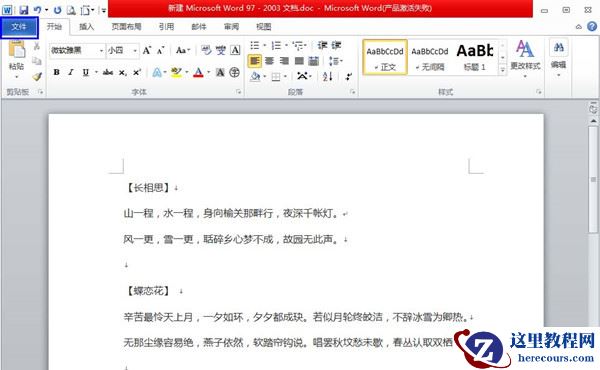Open the font size dropdown (小四)
600x370 pixels.
click(135, 51)
